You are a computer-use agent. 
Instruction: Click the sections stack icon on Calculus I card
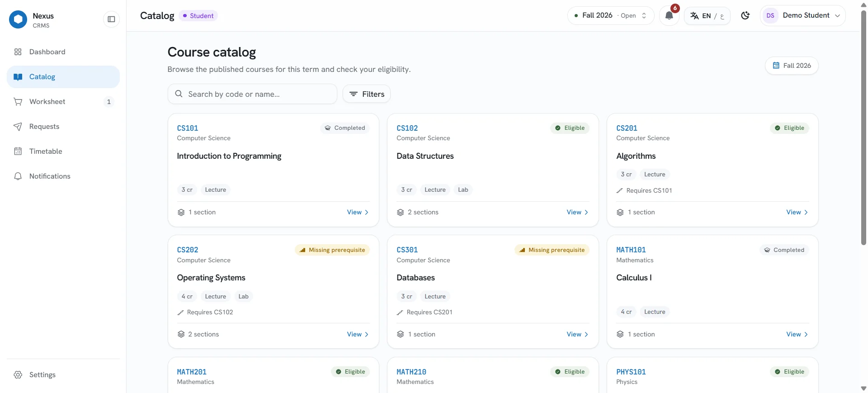(x=620, y=334)
